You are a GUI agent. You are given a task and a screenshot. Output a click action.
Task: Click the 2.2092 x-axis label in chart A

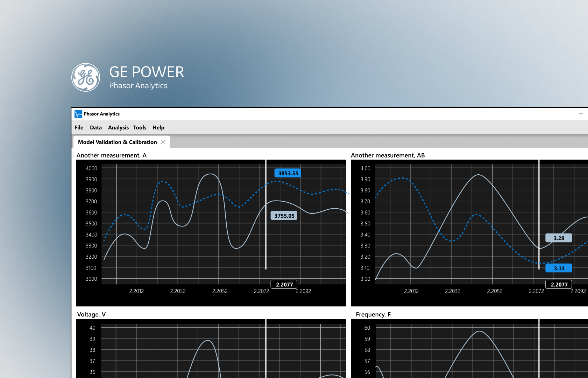click(x=303, y=291)
